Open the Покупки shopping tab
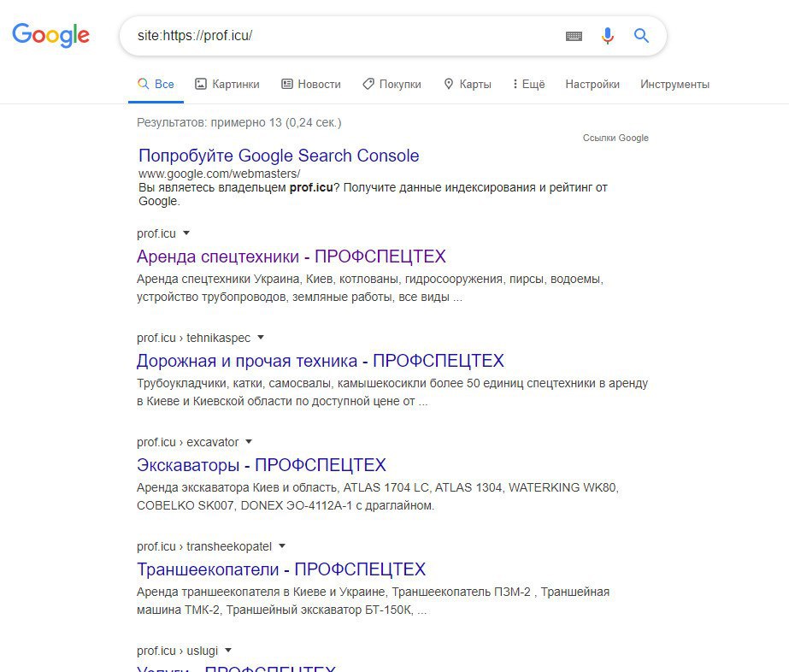 point(392,84)
